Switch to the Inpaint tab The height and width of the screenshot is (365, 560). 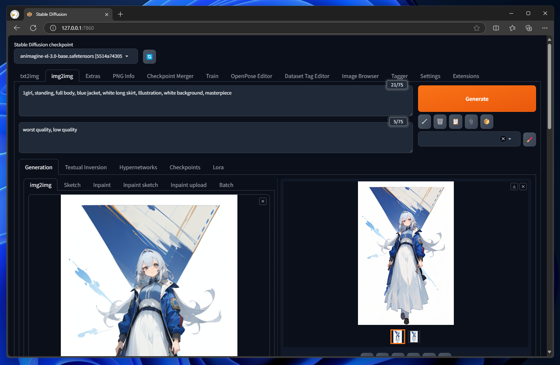(x=102, y=185)
